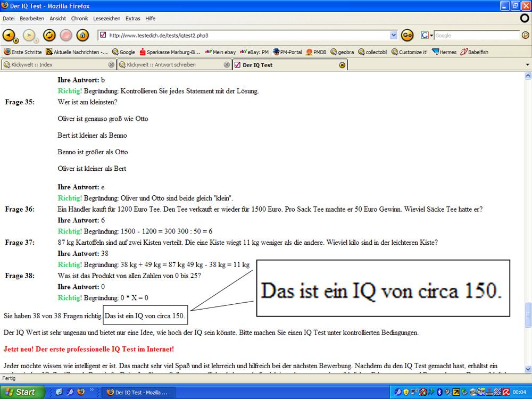Click the search magnifier icon
Screen dimensions: 532x399
pyautogui.click(x=525, y=36)
